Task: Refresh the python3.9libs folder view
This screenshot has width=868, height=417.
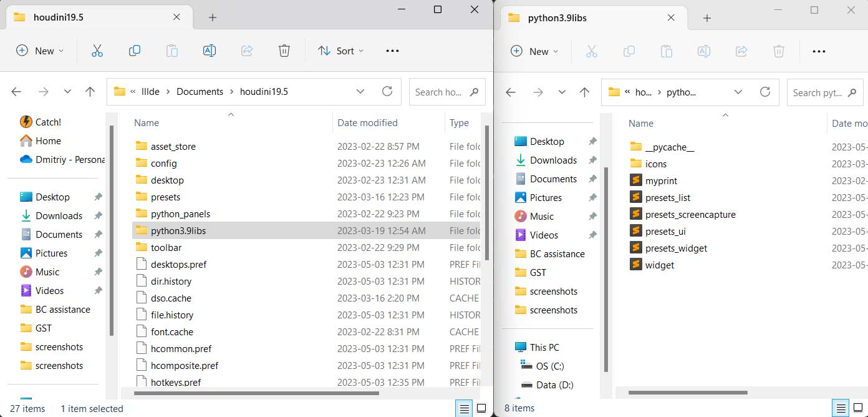Action: (765, 92)
